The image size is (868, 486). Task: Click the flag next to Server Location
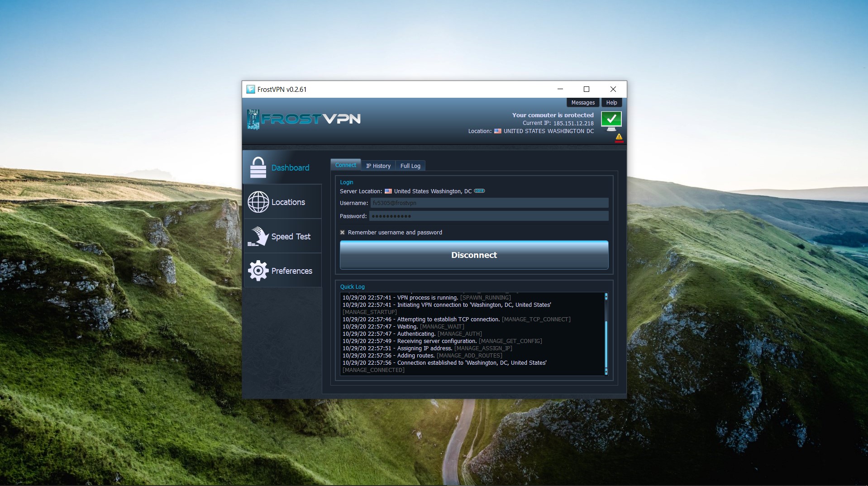click(x=388, y=191)
